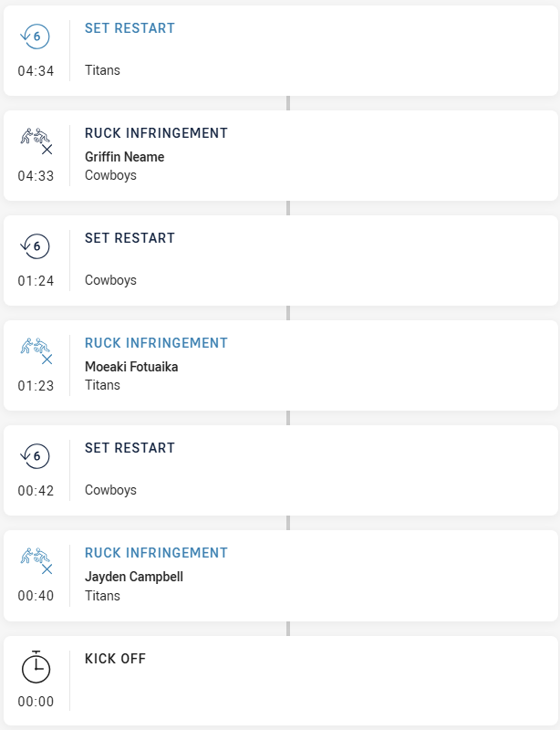Viewport: 560px width, 730px height.
Task: Select player name Moeaki Fotuaika
Action: click(x=131, y=367)
